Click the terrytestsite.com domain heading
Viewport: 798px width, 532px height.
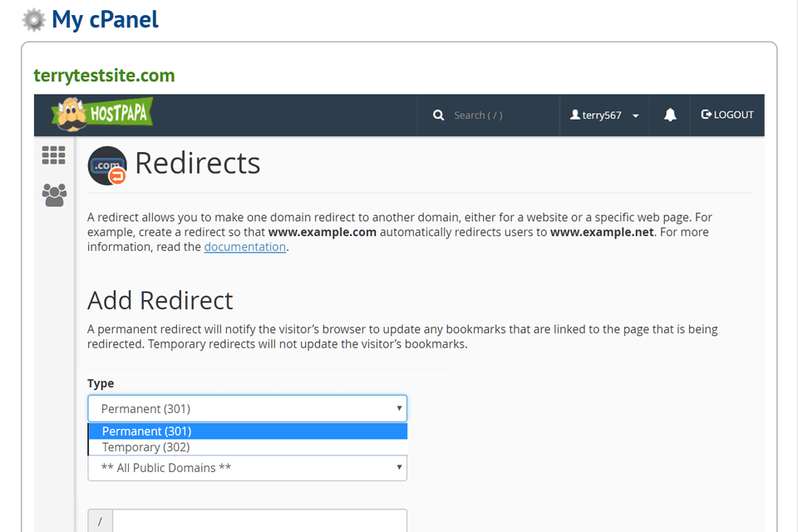click(x=104, y=76)
